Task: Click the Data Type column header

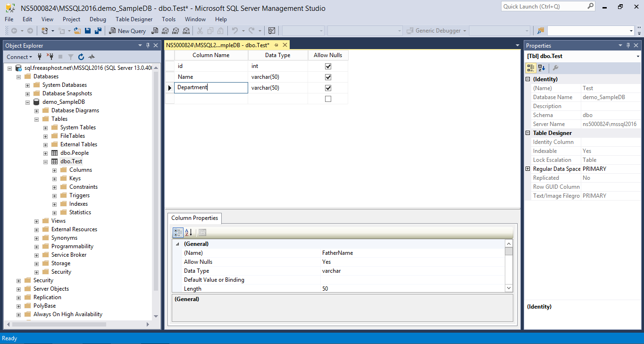Action: [x=278, y=55]
